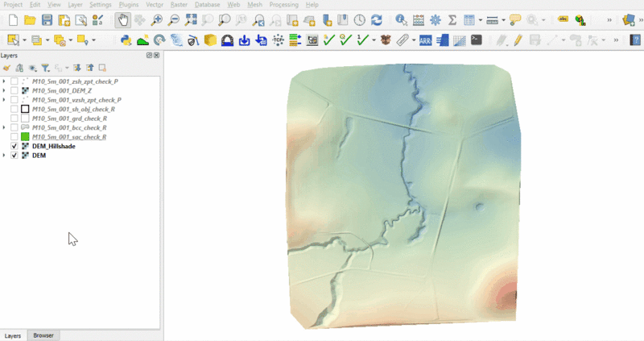Enable the M10_5m_001_sac_check_R layer checkbox
Screen dimensions: 644x341
14,137
